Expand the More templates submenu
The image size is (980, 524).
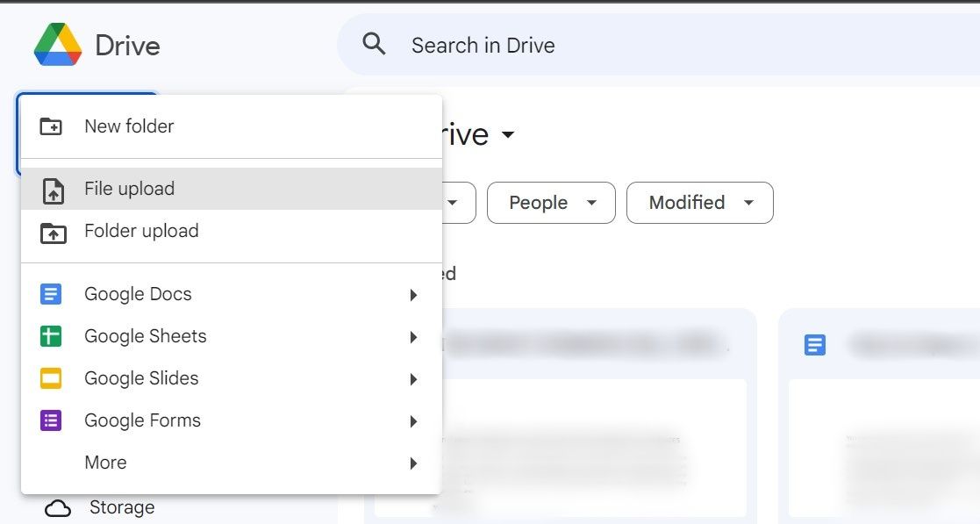[412, 463]
